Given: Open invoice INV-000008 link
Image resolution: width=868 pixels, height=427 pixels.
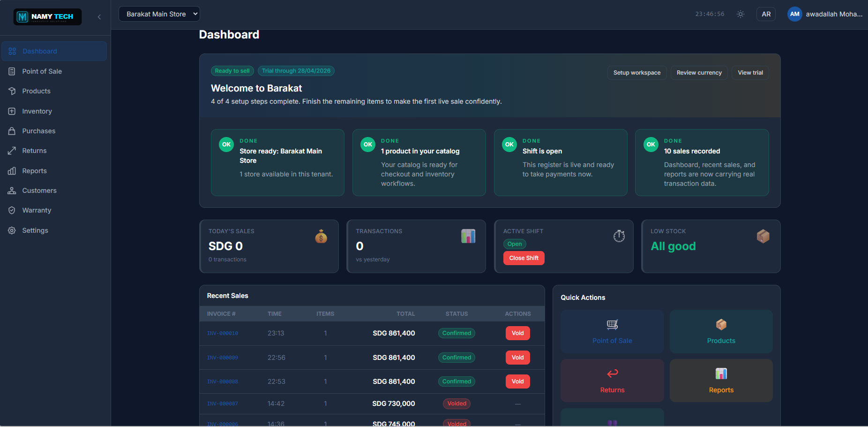Looking at the screenshot, I should [x=223, y=382].
